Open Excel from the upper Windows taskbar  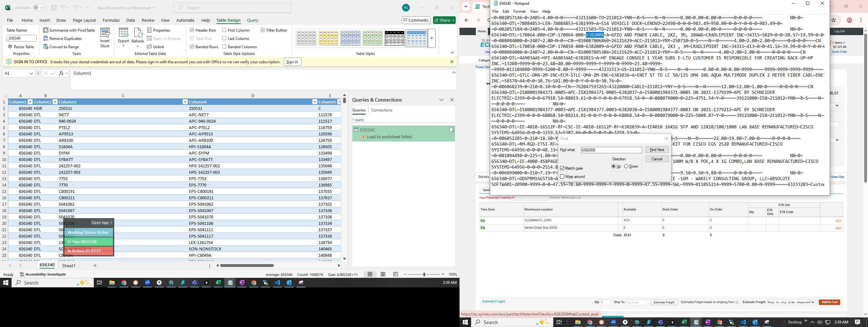218,283
